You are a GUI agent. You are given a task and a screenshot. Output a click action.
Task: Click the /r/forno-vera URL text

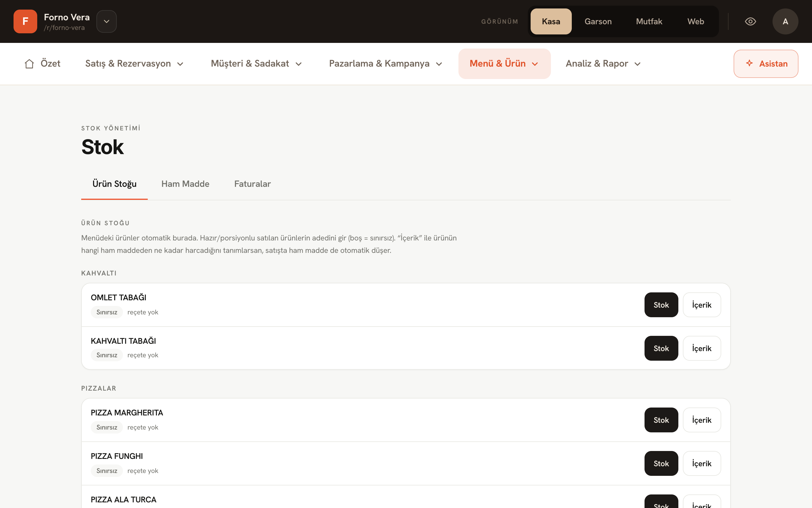pyautogui.click(x=64, y=28)
